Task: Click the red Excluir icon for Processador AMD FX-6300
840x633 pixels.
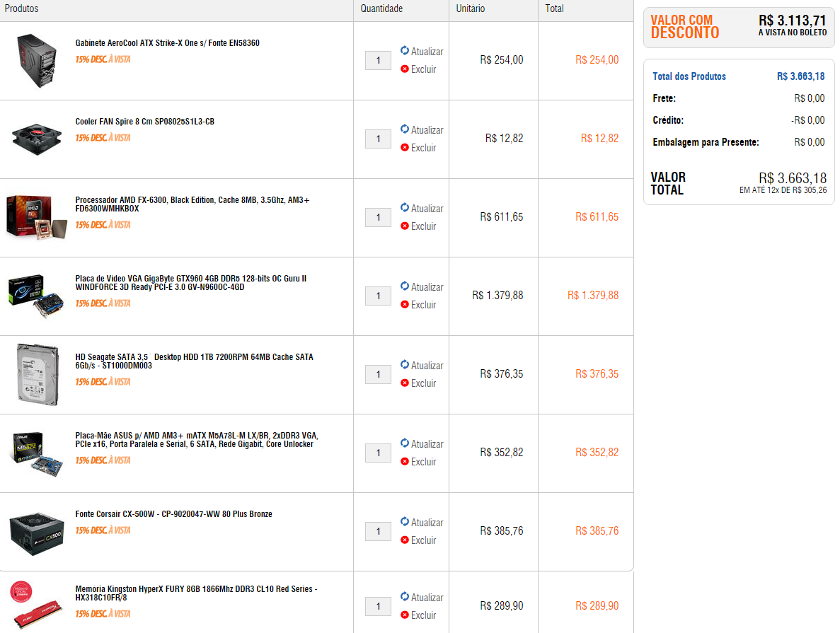Action: pos(405,226)
